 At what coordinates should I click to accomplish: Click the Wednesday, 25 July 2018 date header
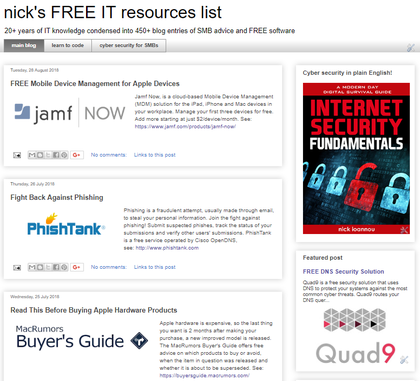pos(35,297)
